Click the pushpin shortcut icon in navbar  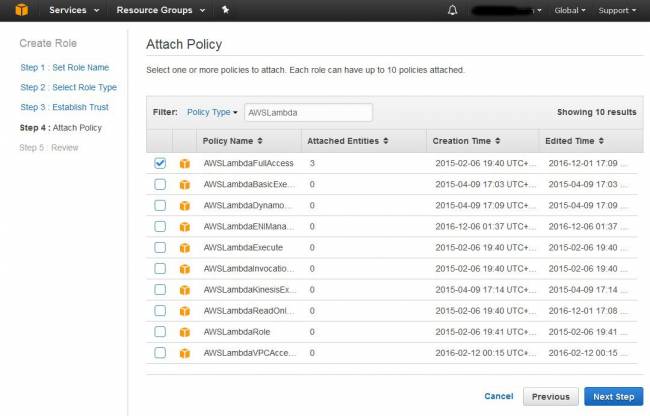point(226,10)
